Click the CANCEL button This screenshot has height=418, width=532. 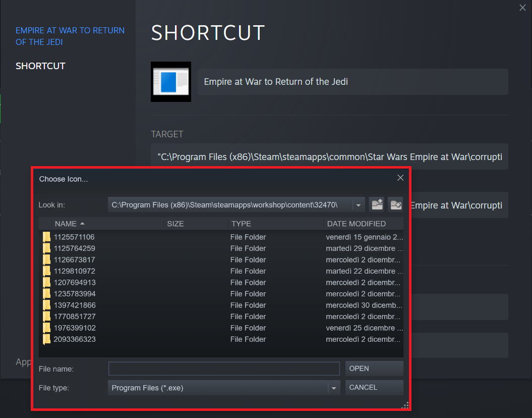point(374,387)
